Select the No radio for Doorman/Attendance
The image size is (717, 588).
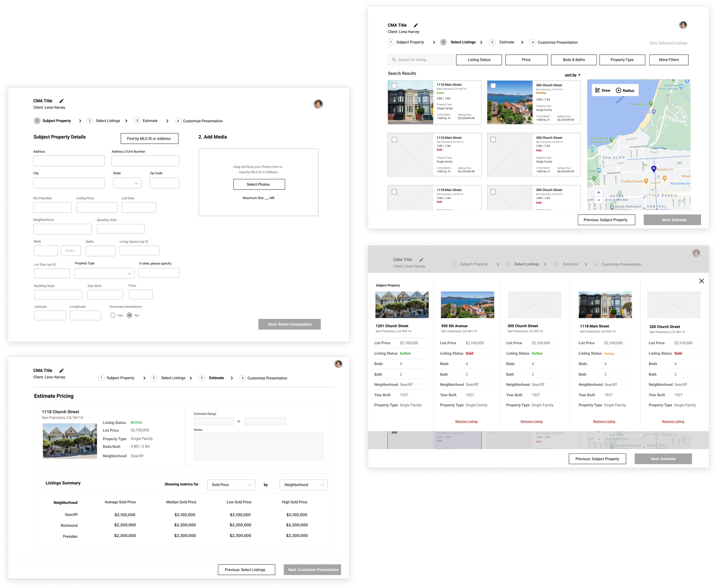(x=129, y=315)
